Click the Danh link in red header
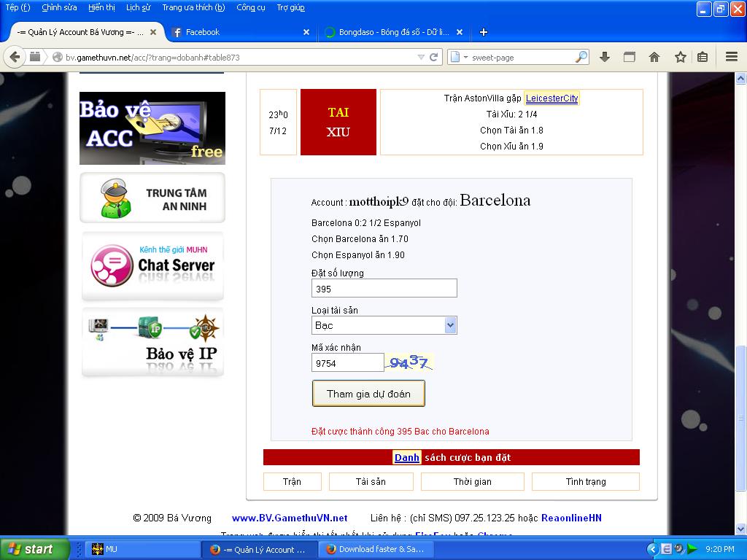The height and width of the screenshot is (560, 747). [x=407, y=458]
